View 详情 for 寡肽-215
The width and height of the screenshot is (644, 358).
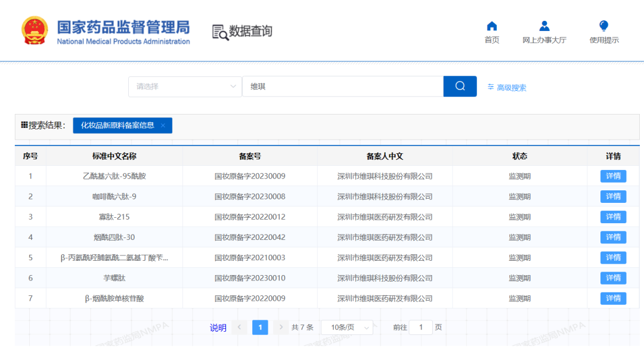[x=613, y=217]
